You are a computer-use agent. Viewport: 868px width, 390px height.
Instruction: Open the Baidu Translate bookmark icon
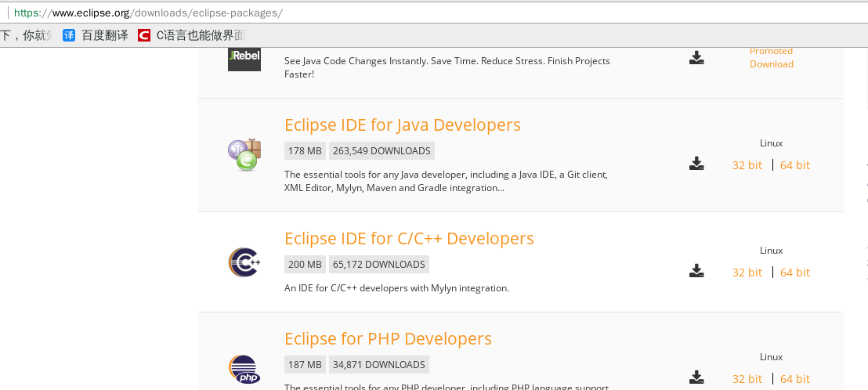pyautogui.click(x=69, y=35)
